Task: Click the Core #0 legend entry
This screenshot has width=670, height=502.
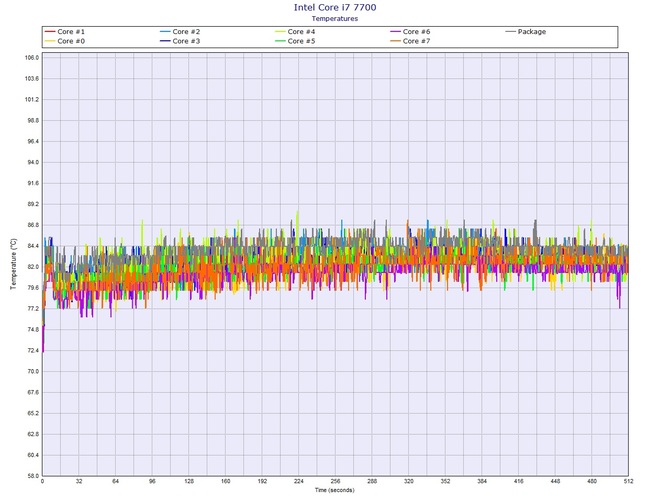Action: (x=65, y=41)
